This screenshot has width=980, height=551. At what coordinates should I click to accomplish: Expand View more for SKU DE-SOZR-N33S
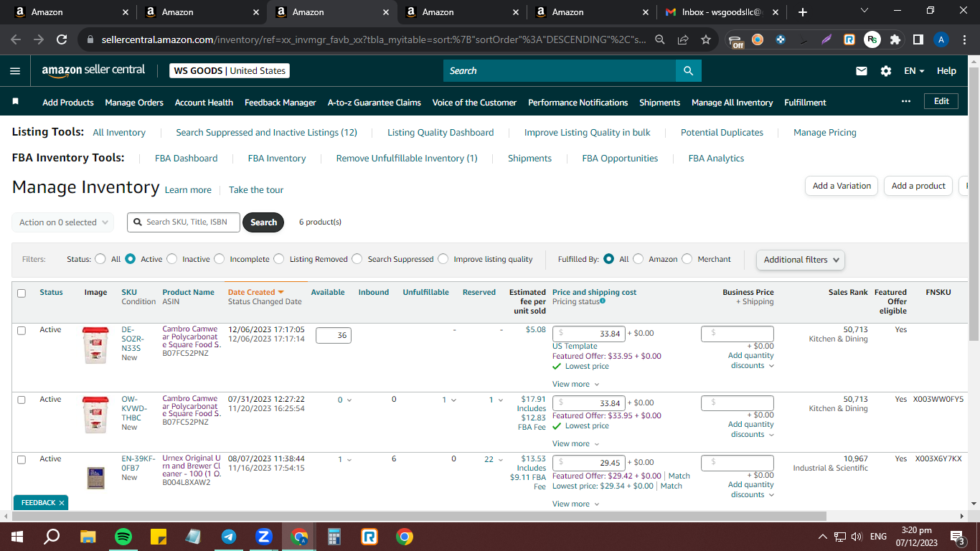point(575,385)
